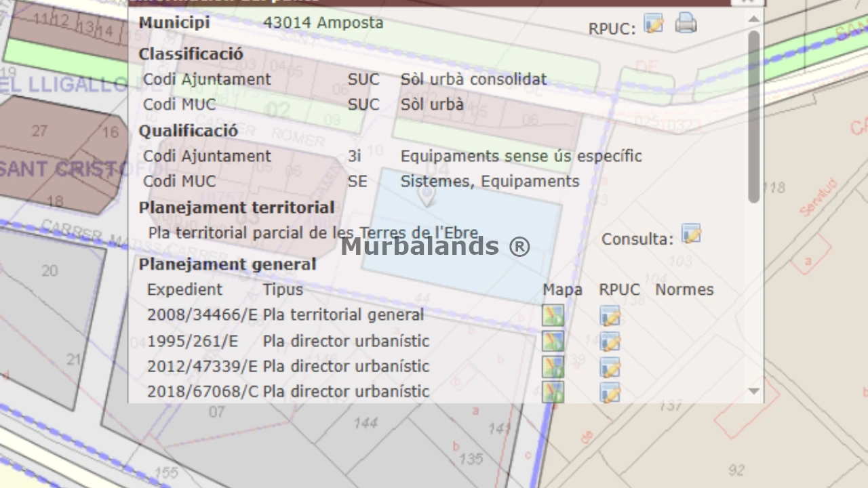Click map parcel numbered 144
This screenshot has height=488, width=868.
click(x=366, y=424)
